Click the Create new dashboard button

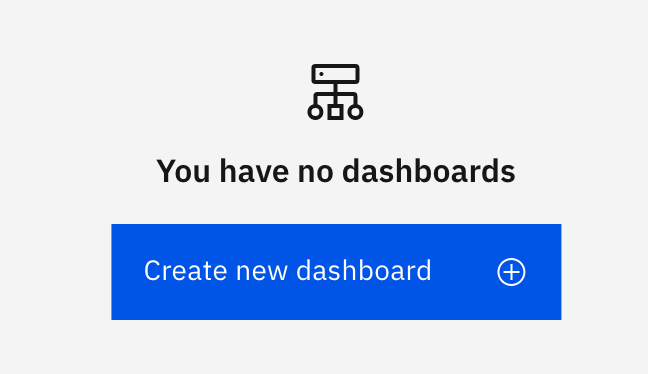click(336, 272)
